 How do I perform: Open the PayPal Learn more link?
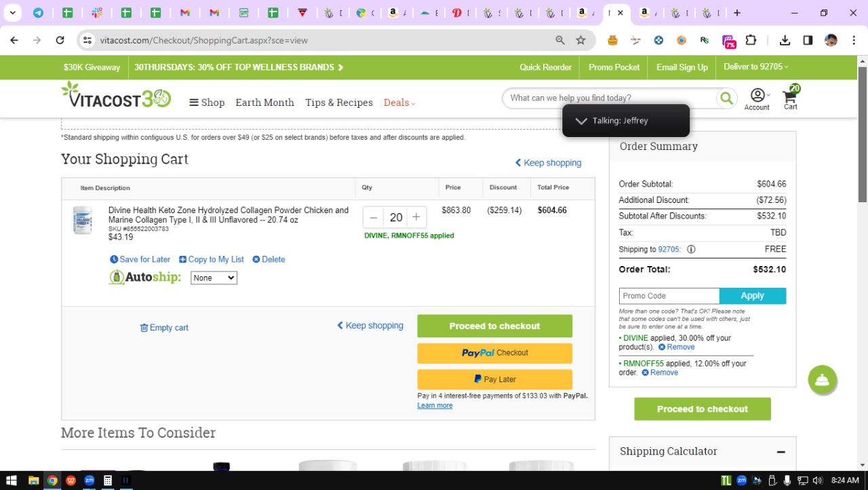tap(435, 405)
